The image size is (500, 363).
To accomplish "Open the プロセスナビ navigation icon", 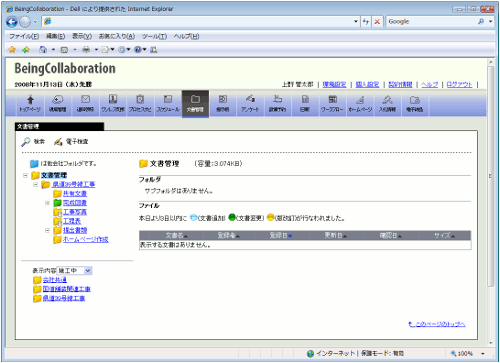I will 140,104.
